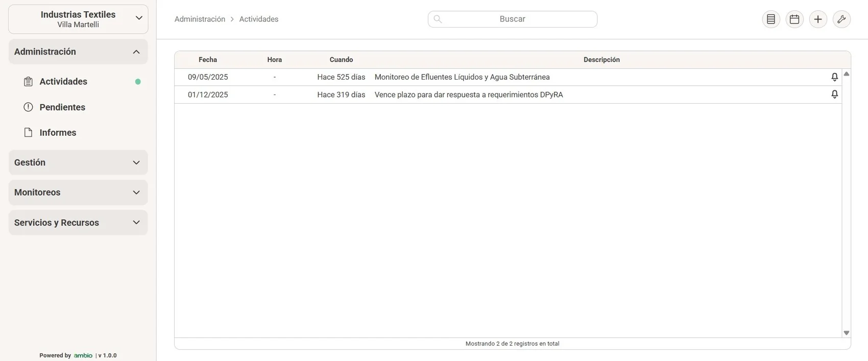The width and height of the screenshot is (868, 361).
Task: Click the table scrollbar up arrow
Action: pyautogui.click(x=847, y=74)
